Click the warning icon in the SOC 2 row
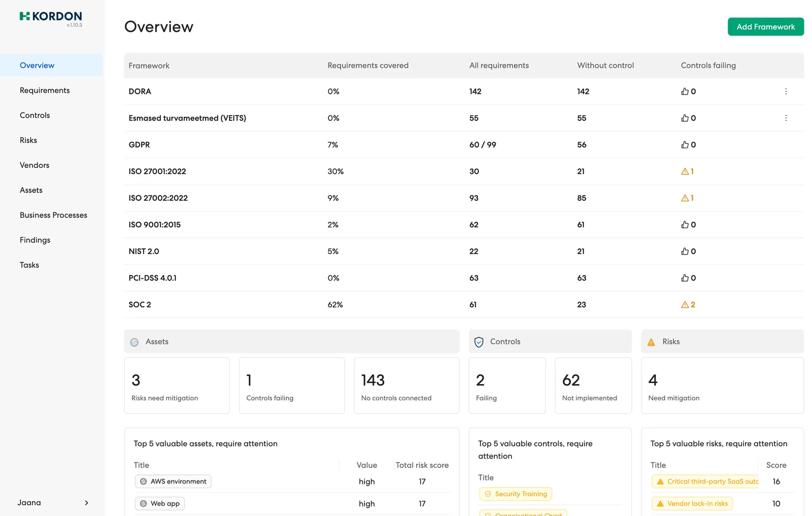 coord(685,304)
